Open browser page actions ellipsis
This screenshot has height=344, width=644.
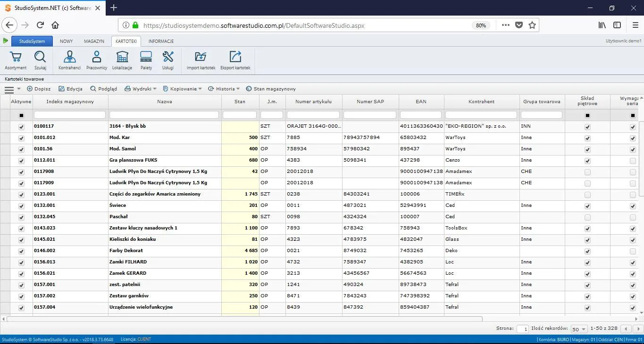(506, 25)
